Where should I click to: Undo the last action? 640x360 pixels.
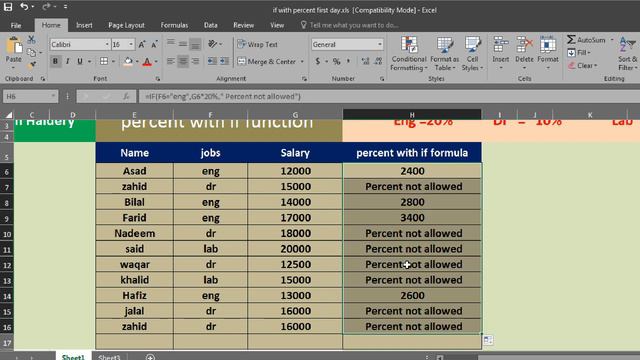pyautogui.click(x=24, y=7)
